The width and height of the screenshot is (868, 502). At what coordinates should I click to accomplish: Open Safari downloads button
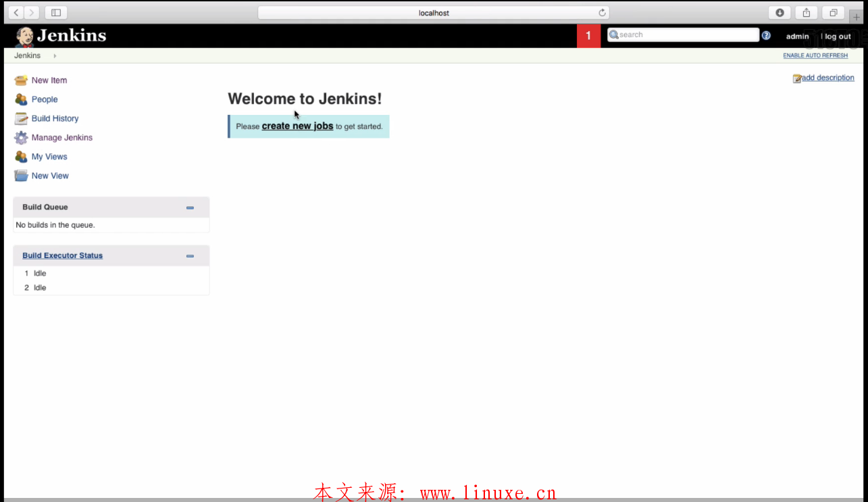[780, 13]
